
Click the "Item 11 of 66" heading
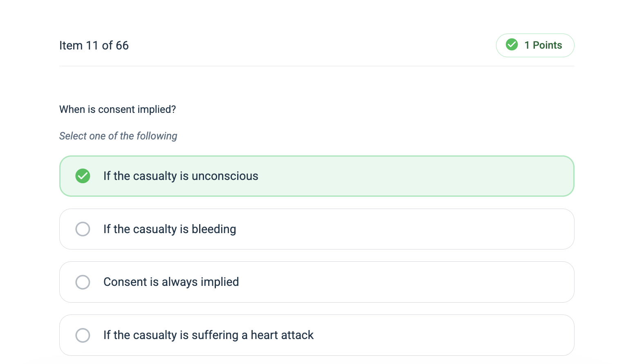tap(94, 45)
